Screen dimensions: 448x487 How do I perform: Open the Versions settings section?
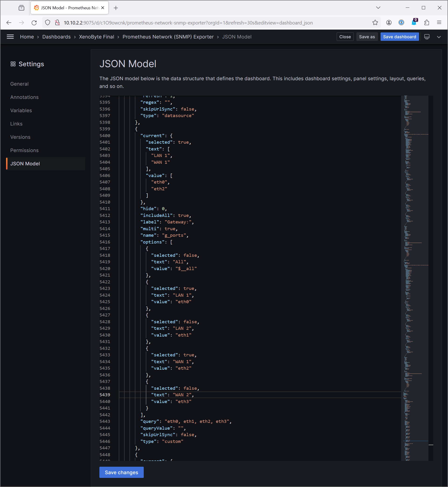tap(20, 137)
